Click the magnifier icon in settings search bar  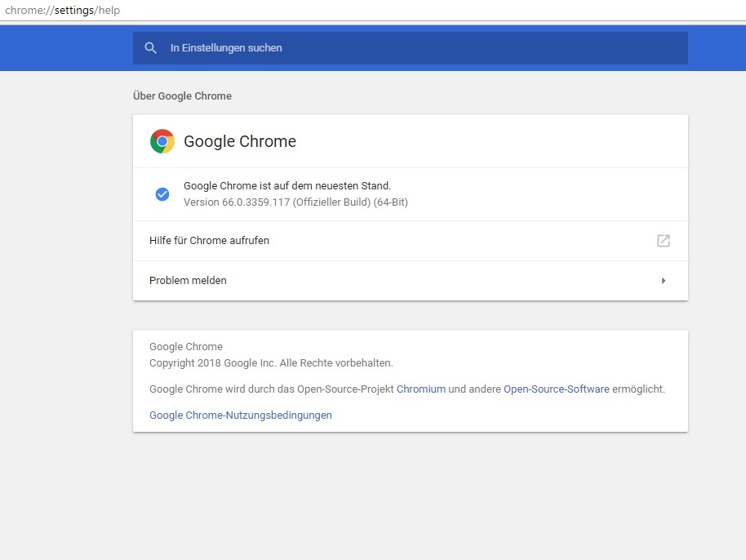(150, 48)
